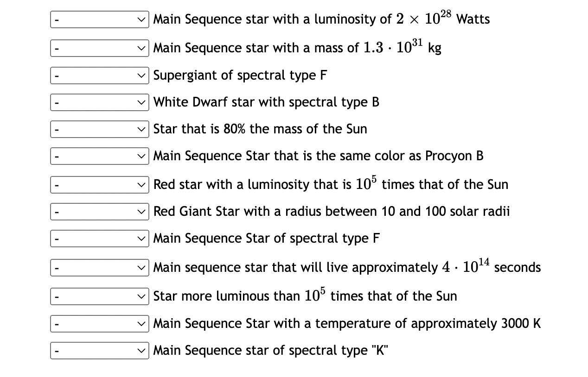The image size is (588, 377).
Task: Click the chevron beside Supergiant of spectral type F
Action: (x=141, y=75)
